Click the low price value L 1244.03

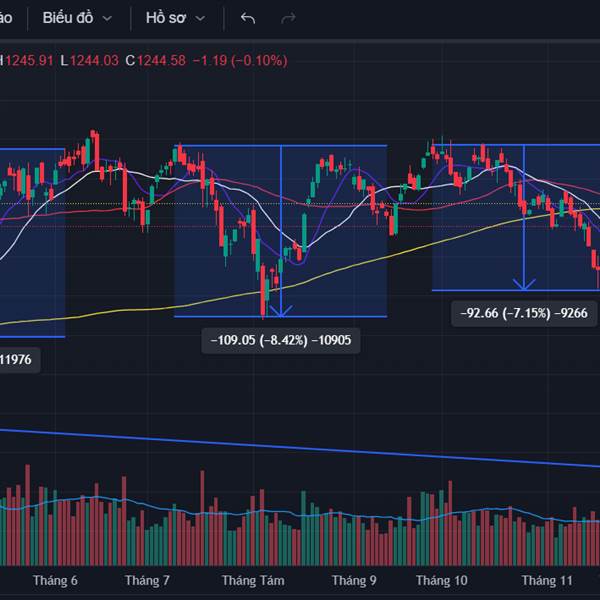coord(90,60)
